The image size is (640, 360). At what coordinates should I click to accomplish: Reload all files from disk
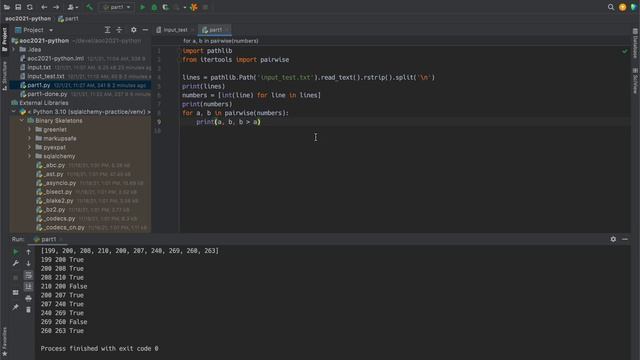[x=30, y=7]
